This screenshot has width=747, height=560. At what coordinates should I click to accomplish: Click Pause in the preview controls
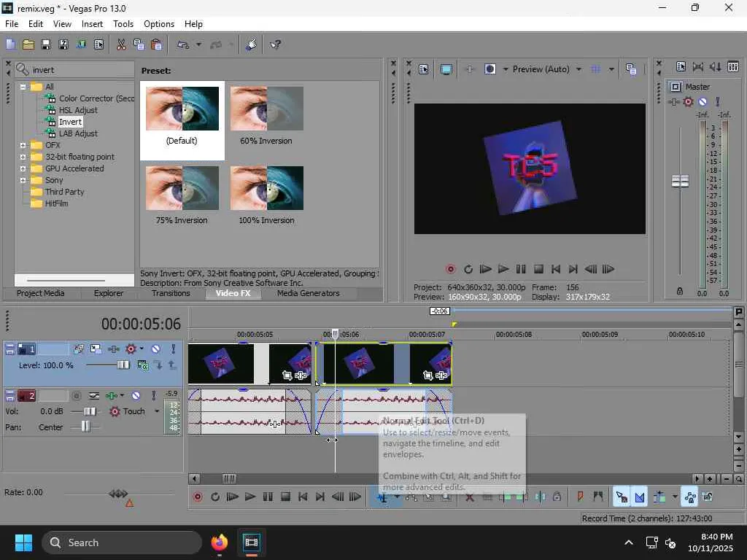pos(521,270)
